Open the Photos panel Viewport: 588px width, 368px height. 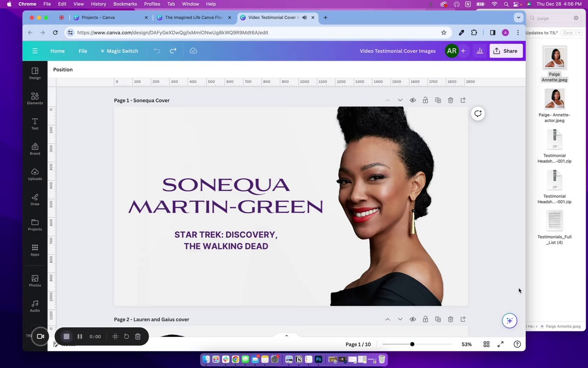coord(35,281)
